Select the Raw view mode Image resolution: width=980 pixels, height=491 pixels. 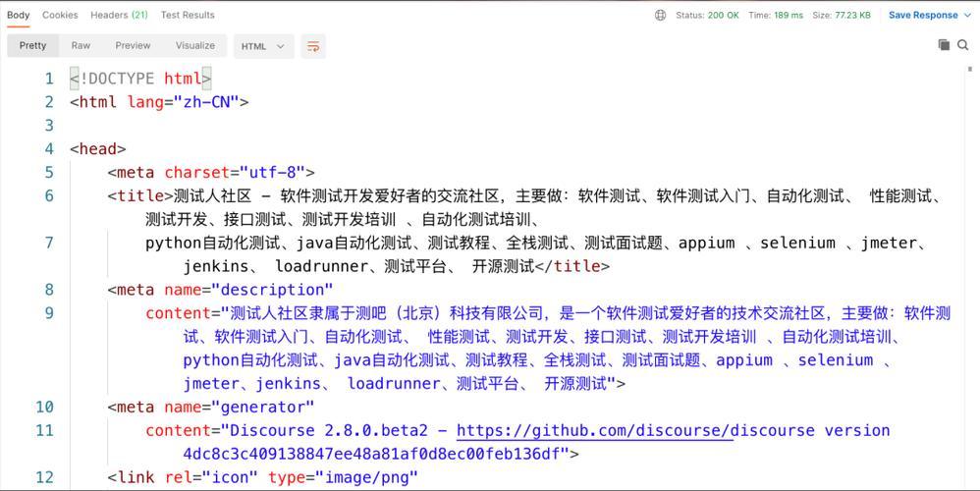pyautogui.click(x=81, y=45)
